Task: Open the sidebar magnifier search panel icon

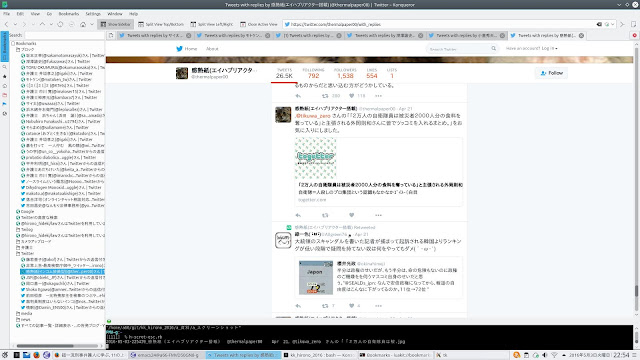Action: 4,67
